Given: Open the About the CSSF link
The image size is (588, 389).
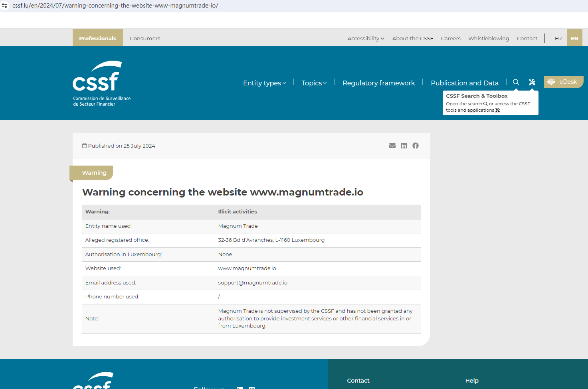Looking at the screenshot, I should point(413,38).
